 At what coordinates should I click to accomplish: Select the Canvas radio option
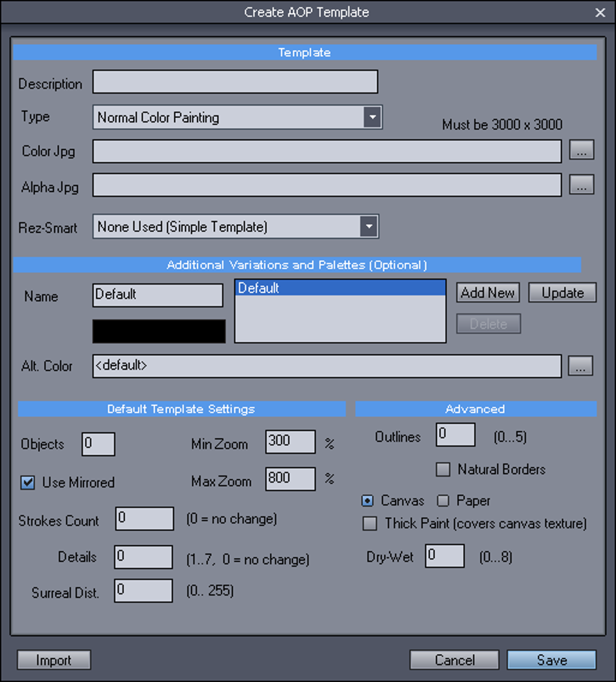[367, 501]
